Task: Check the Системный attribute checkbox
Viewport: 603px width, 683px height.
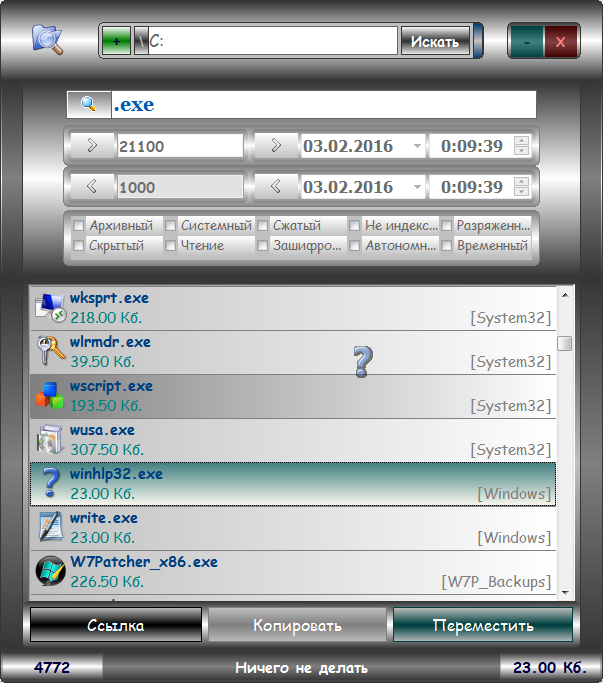Action: tap(171, 226)
